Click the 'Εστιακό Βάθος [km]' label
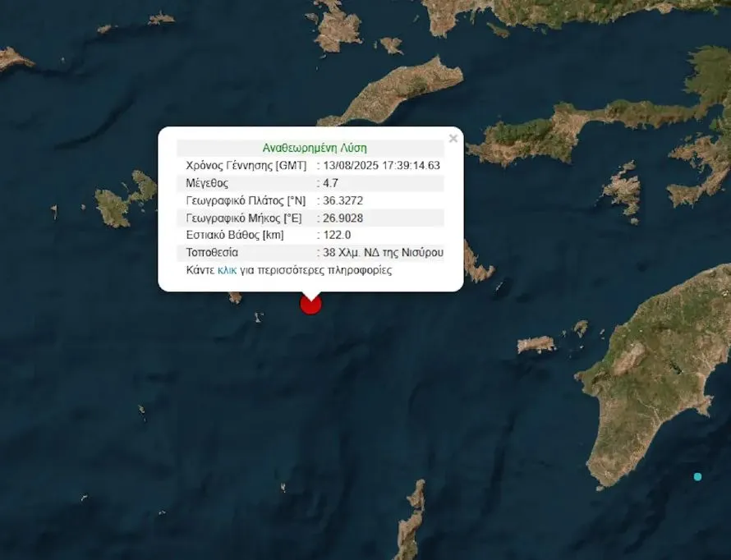Screen dimensions: 731x560 coord(235,235)
